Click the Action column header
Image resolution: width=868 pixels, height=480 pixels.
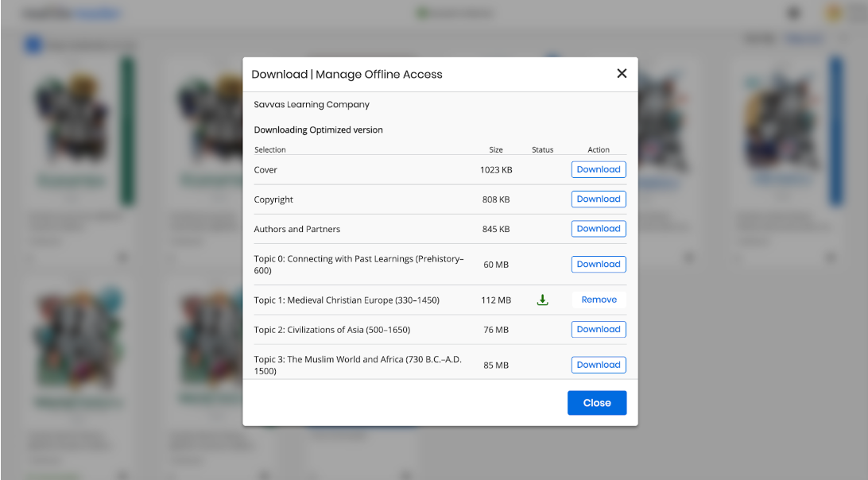599,149
